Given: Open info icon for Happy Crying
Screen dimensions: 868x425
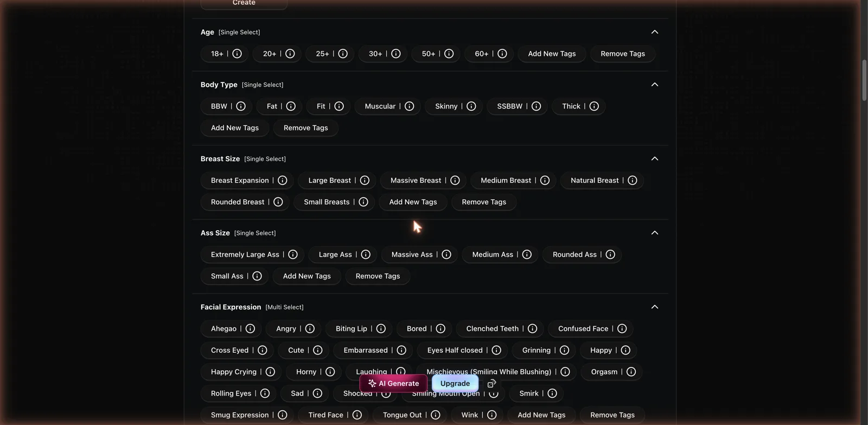Looking at the screenshot, I should 270,372.
